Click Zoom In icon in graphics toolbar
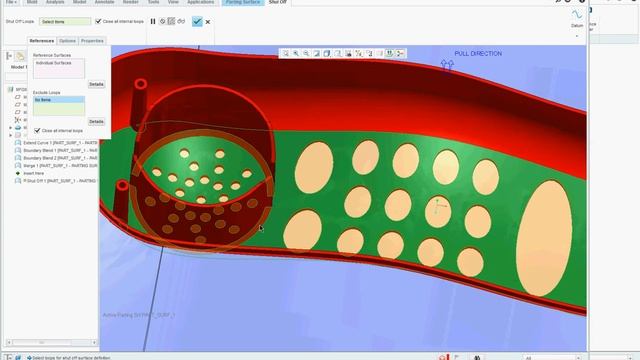640x360 pixels. [296, 53]
